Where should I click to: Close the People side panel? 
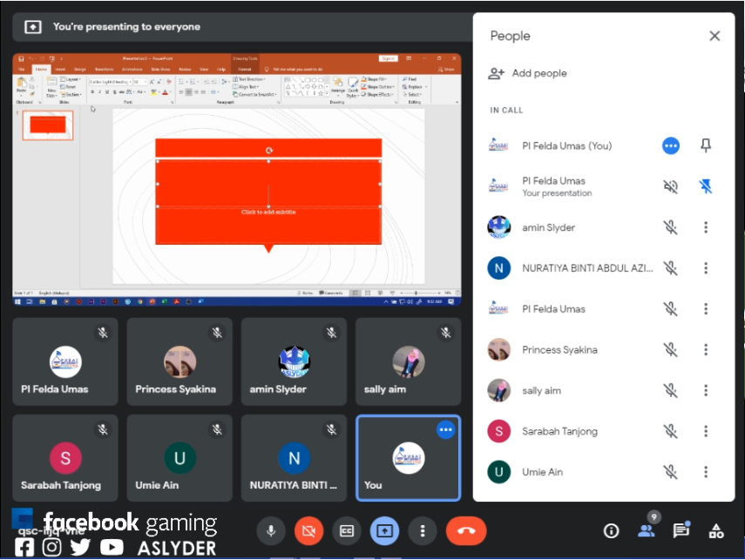coord(715,36)
